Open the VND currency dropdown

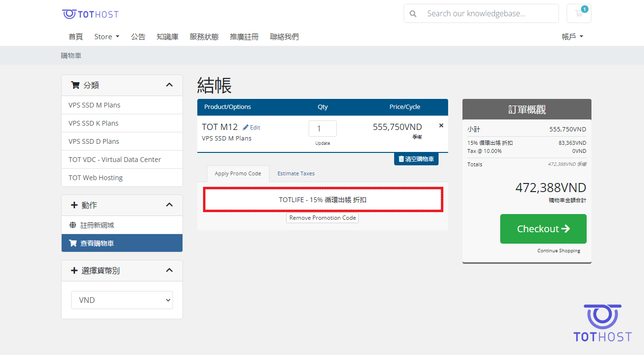[122, 300]
